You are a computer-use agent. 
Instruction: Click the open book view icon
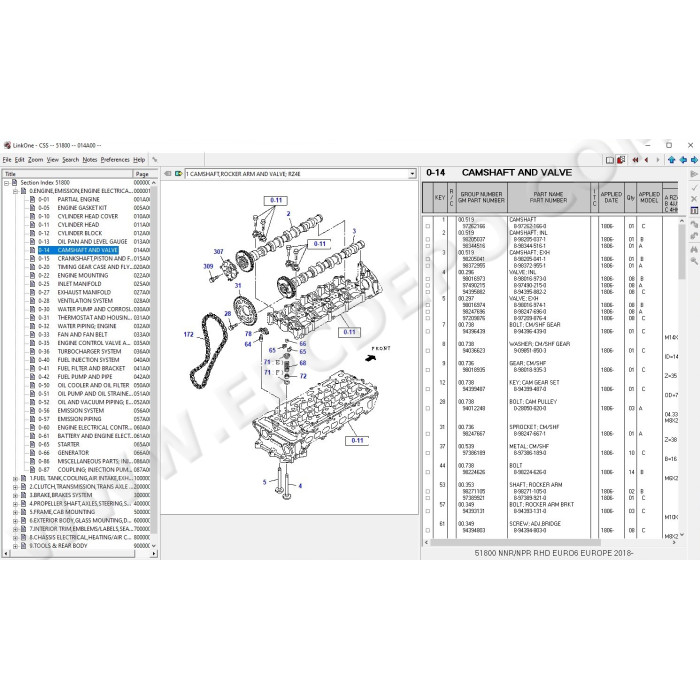tap(610, 160)
